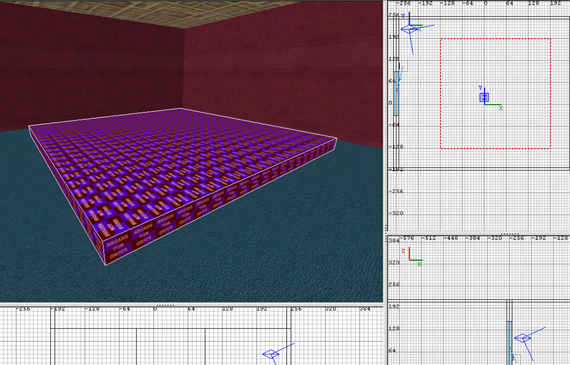Click the red Z and green X axis gizmo
570x365 pixels.
point(413,256)
